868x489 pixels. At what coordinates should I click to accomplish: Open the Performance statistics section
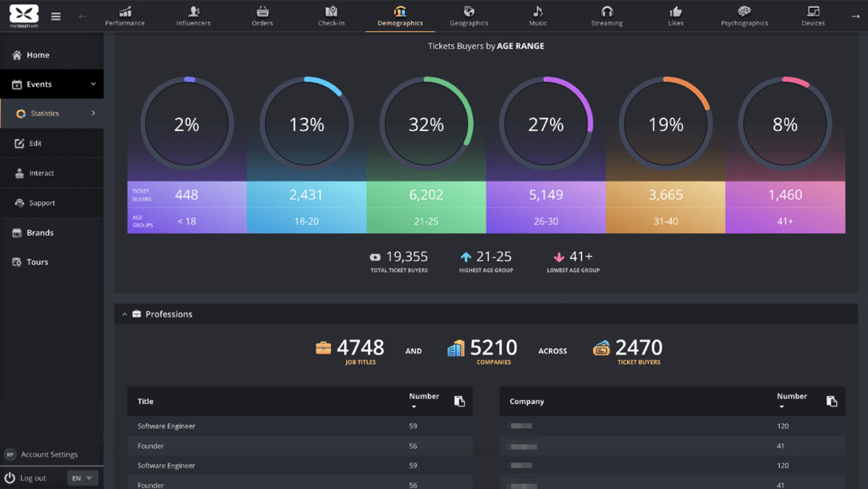point(125,16)
